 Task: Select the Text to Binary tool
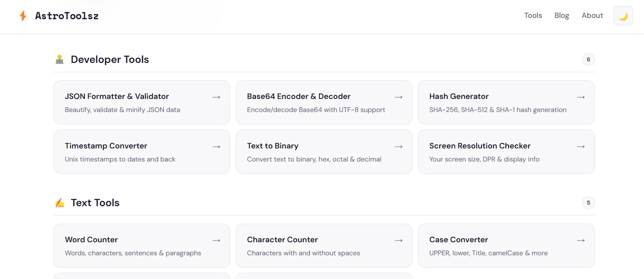324,152
